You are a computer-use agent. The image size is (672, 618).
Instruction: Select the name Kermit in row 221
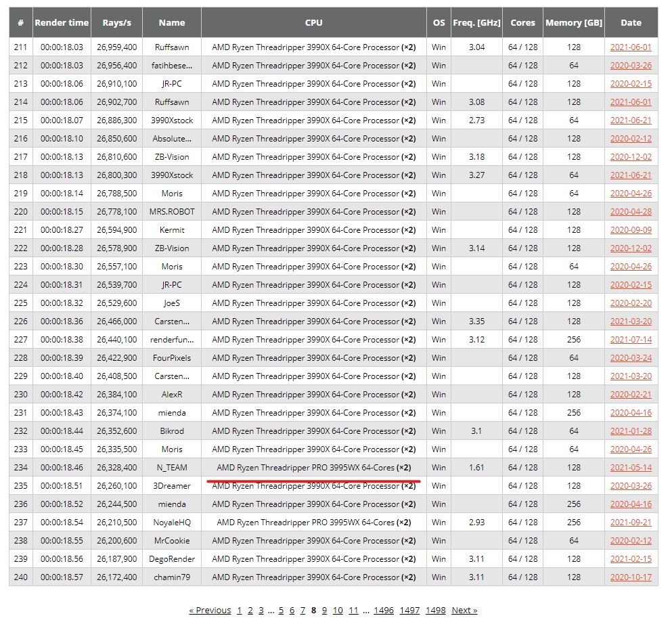tap(172, 230)
